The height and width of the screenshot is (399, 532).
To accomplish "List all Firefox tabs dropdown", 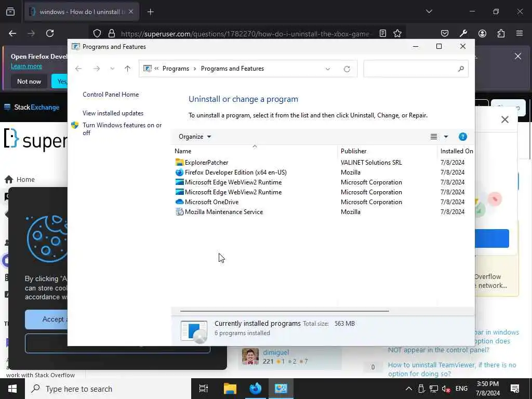I will pyautogui.click(x=429, y=11).
